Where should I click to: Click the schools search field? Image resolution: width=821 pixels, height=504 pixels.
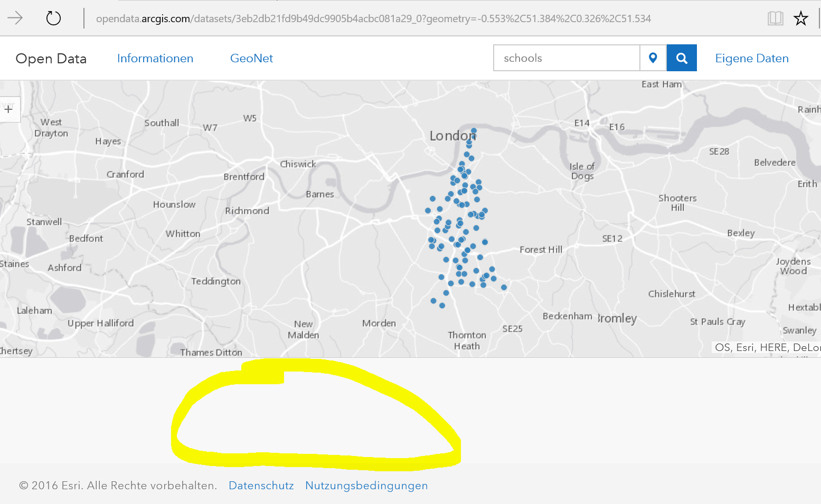coord(567,58)
